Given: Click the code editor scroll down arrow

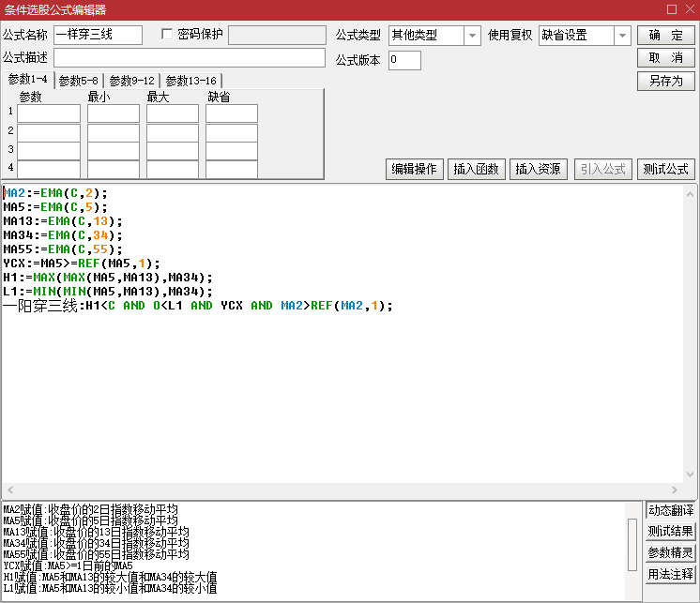Looking at the screenshot, I should (690, 475).
